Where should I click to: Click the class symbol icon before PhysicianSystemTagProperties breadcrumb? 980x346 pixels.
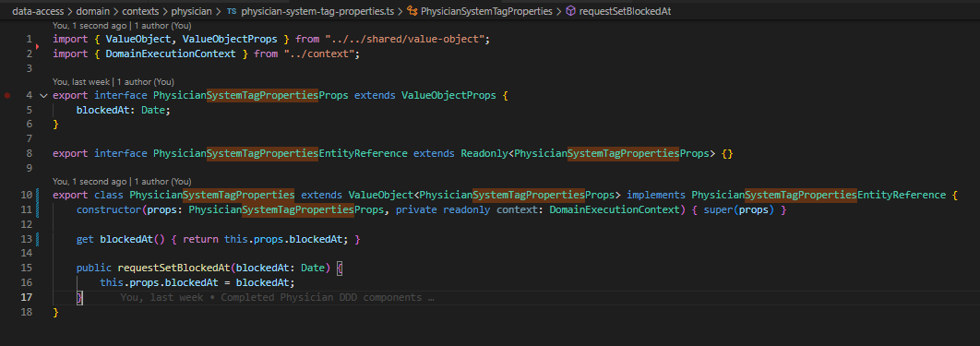pyautogui.click(x=412, y=11)
